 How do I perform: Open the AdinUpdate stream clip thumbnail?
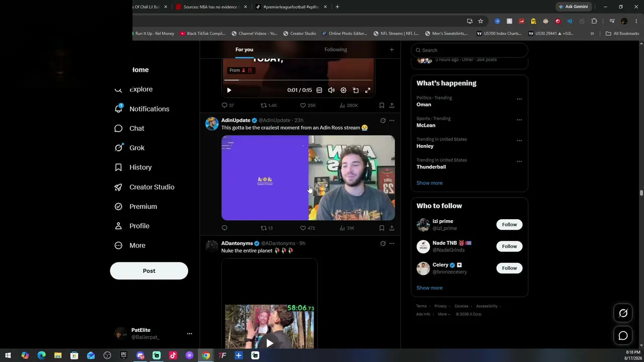[308, 178]
